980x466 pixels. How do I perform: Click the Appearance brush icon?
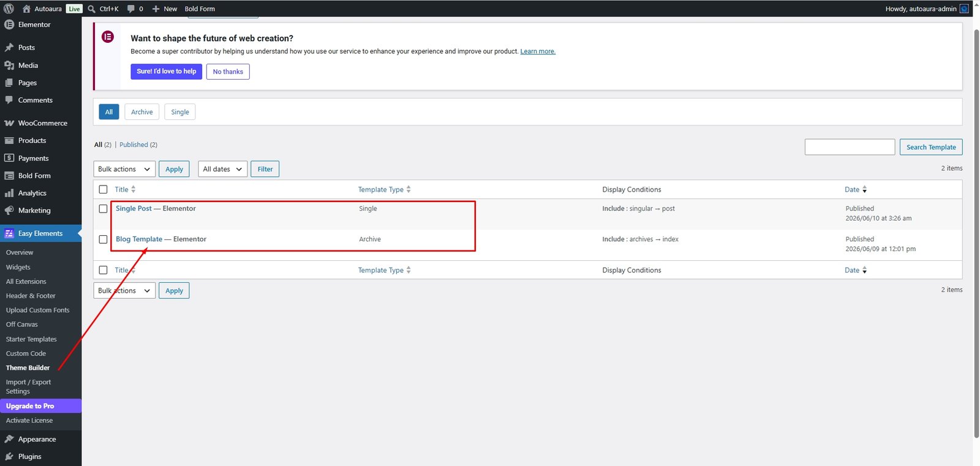(x=9, y=439)
